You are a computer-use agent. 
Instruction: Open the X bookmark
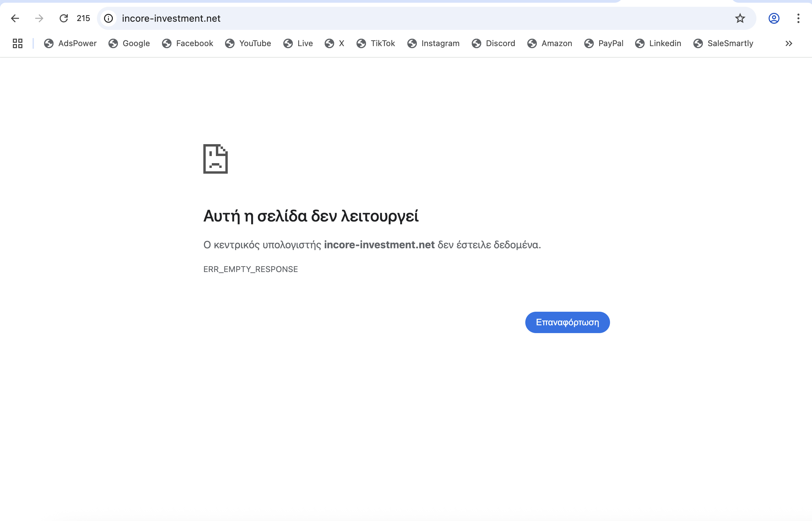pos(334,43)
